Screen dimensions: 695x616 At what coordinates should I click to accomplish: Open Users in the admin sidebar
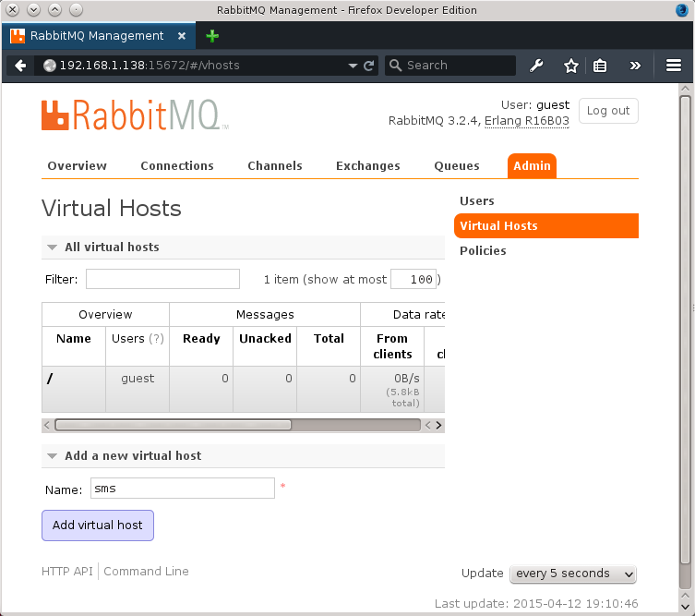(x=477, y=201)
